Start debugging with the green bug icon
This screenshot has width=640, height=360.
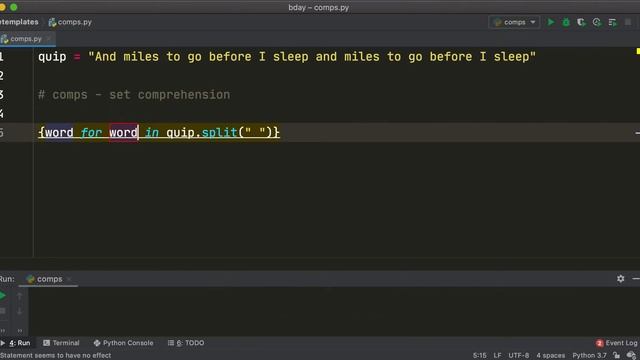(x=566, y=22)
